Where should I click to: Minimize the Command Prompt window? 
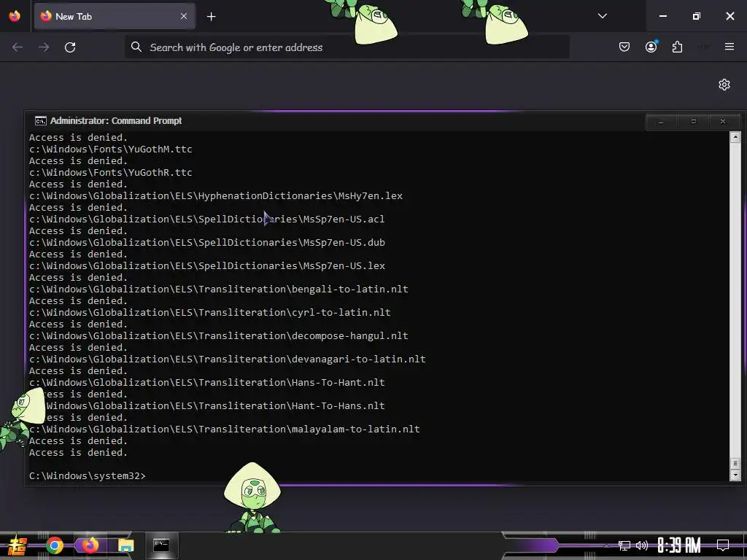click(x=661, y=122)
